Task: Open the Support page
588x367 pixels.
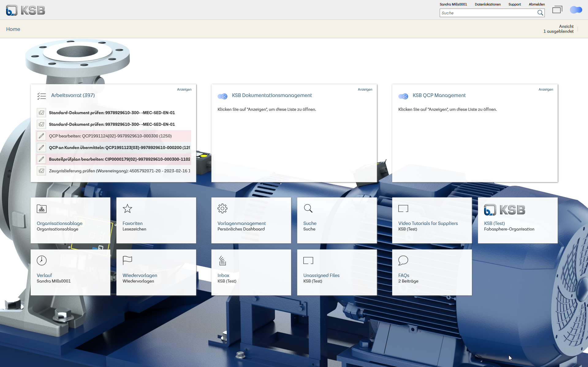Action: tap(514, 4)
